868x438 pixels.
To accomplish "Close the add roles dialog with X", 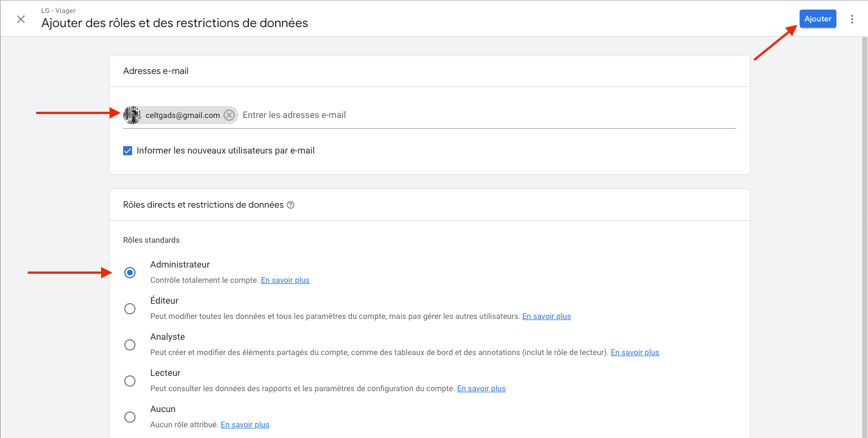I will click(21, 19).
